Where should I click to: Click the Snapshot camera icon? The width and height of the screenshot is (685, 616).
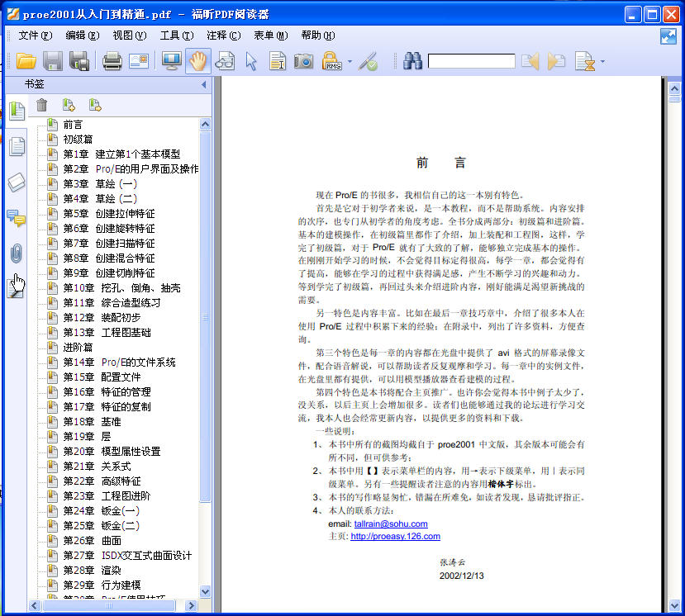point(303,61)
